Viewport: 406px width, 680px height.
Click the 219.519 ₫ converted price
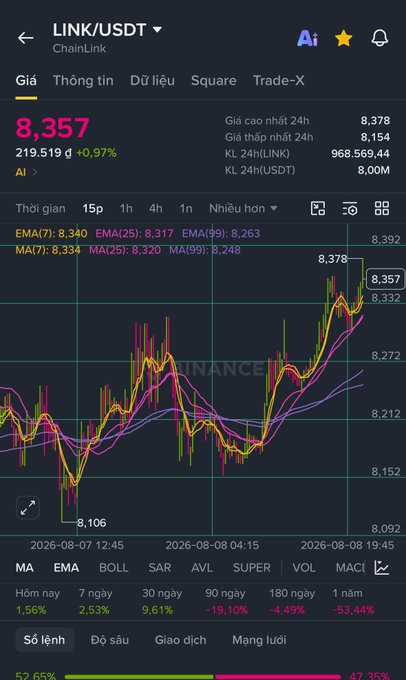[44, 153]
